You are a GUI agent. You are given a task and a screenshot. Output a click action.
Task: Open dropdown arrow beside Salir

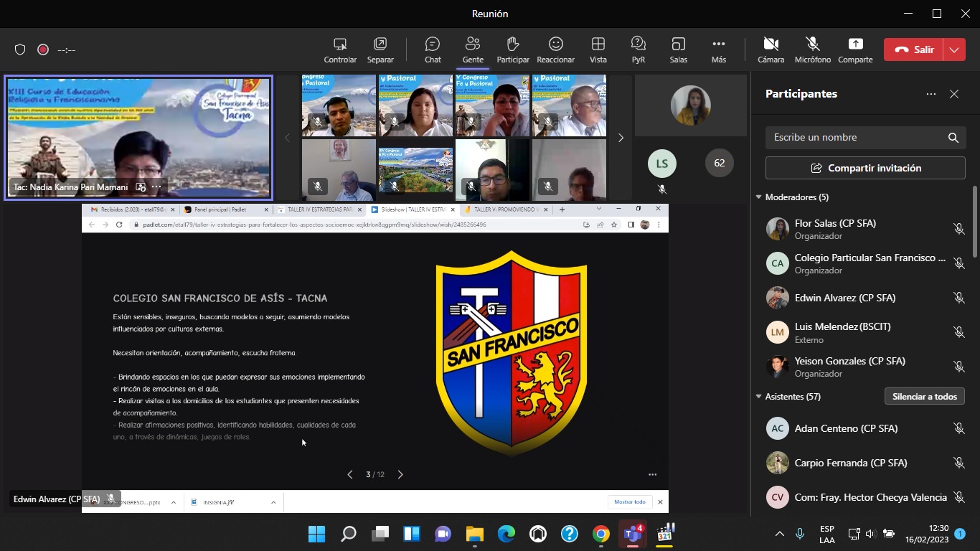pyautogui.click(x=954, y=50)
